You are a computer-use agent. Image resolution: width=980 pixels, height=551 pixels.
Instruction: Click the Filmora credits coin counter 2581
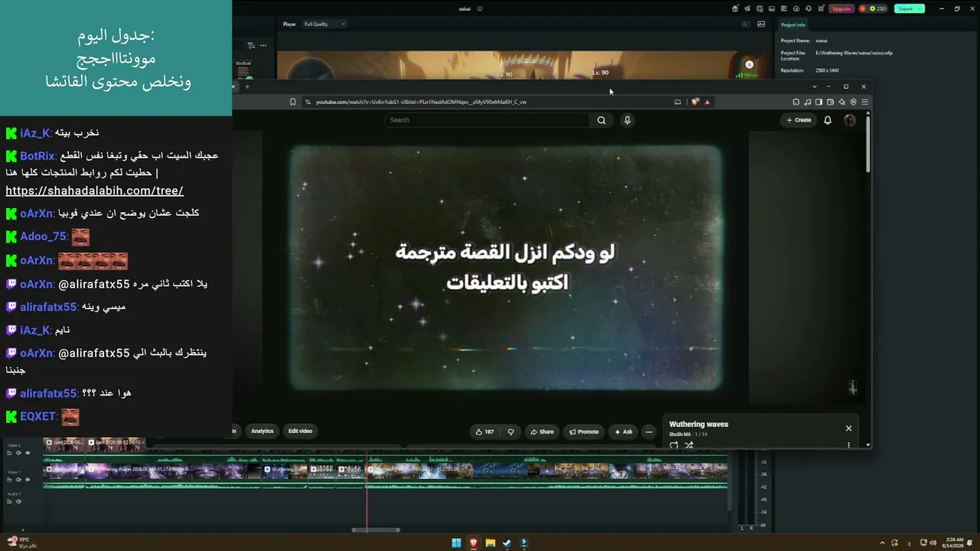[873, 8]
